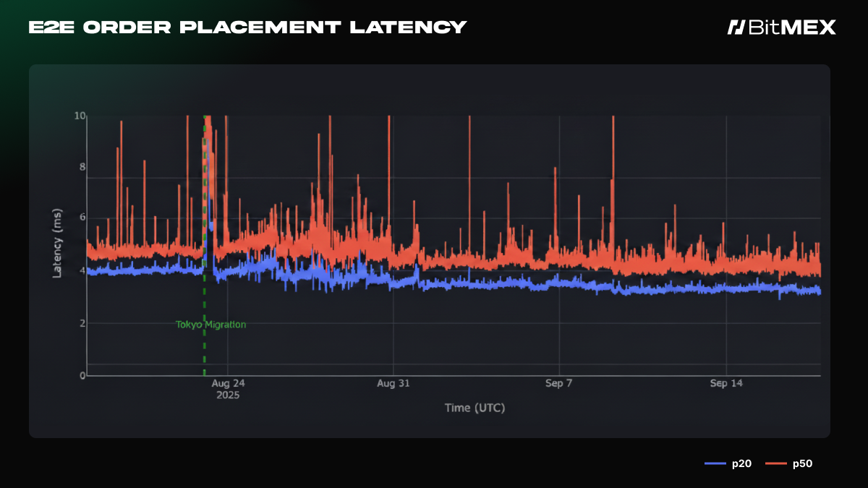Toggle the p50 series legend label

coord(802,463)
